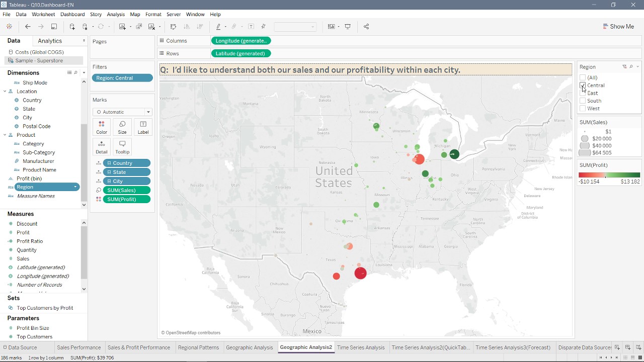Open the Region pill dropdown arrow in Dimensions
Screen dimensions: 644x362
[75, 187]
